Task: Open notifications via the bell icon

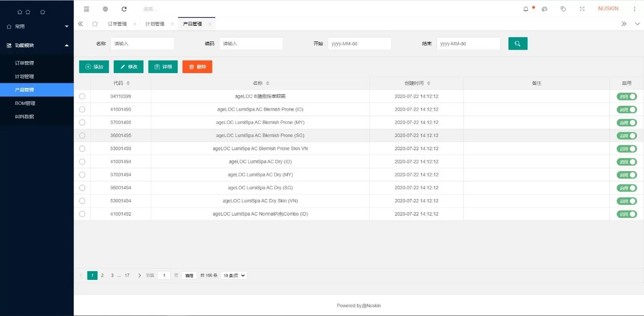Action: coord(525,9)
